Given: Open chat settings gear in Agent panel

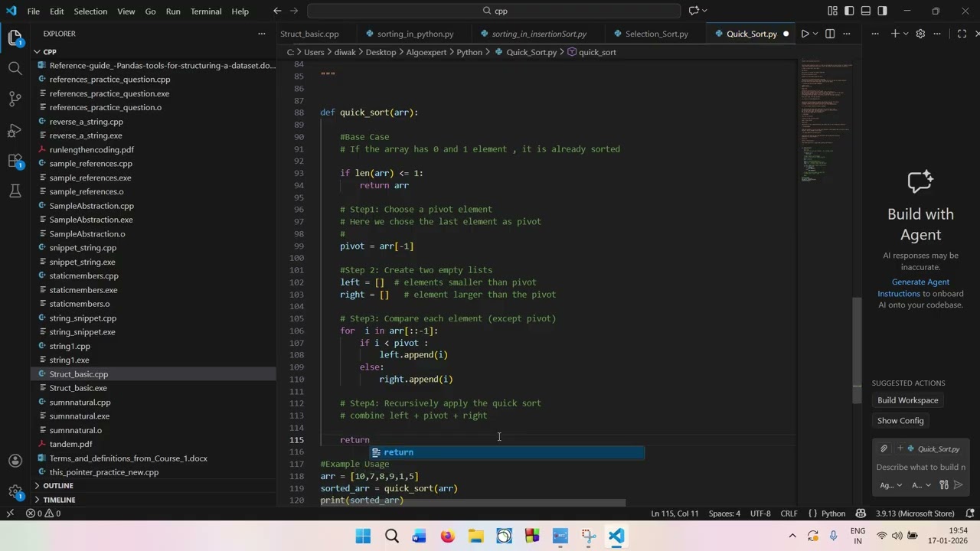Looking at the screenshot, I should pyautogui.click(x=920, y=34).
